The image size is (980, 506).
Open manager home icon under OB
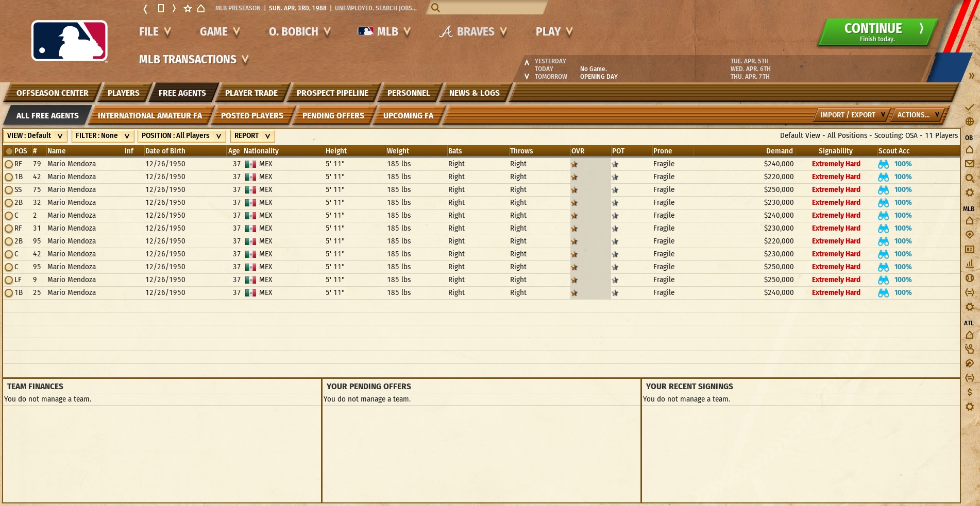point(969,149)
